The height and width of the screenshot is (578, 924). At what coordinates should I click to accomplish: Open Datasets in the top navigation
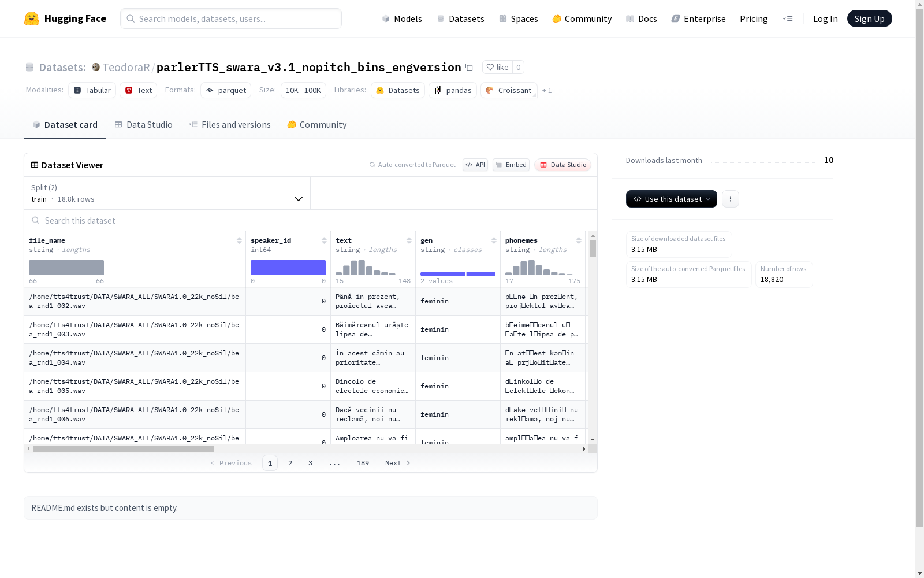point(460,18)
